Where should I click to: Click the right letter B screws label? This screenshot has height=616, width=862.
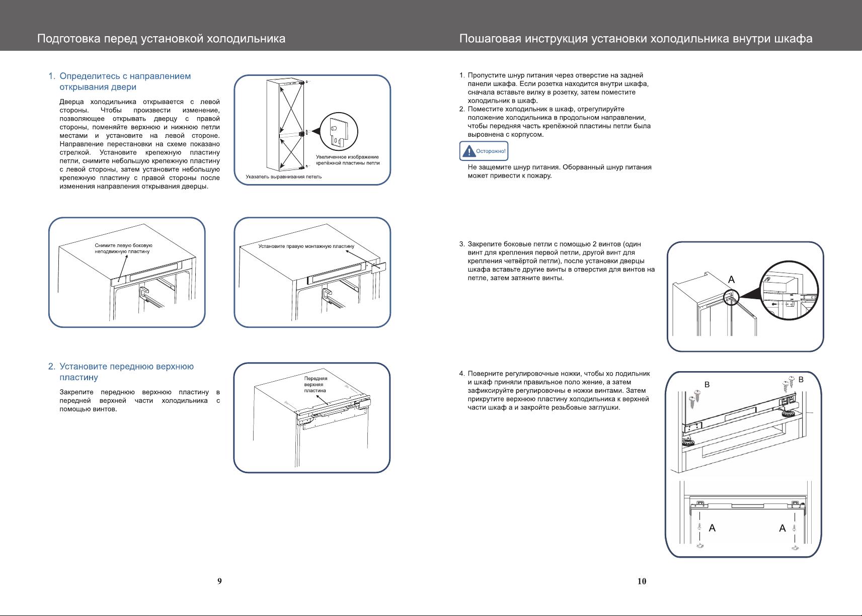coord(801,379)
